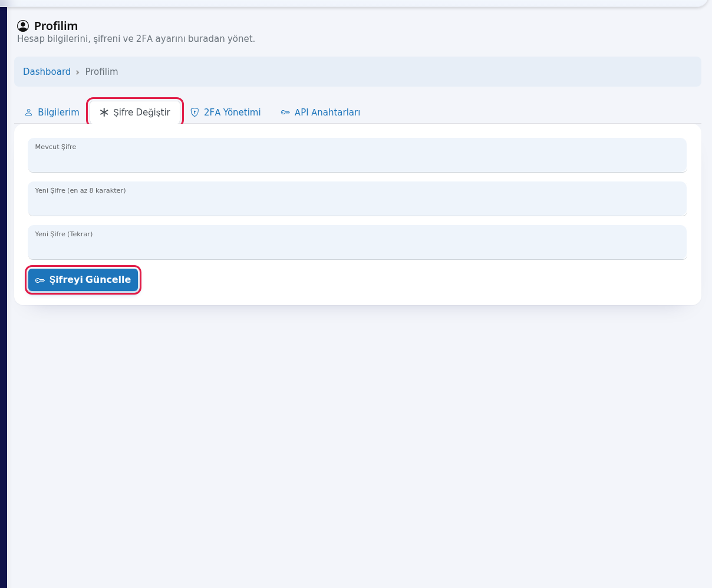Click the shield icon beside 2FA Yönetimi
Screen dimensions: 712x588
click(195, 112)
